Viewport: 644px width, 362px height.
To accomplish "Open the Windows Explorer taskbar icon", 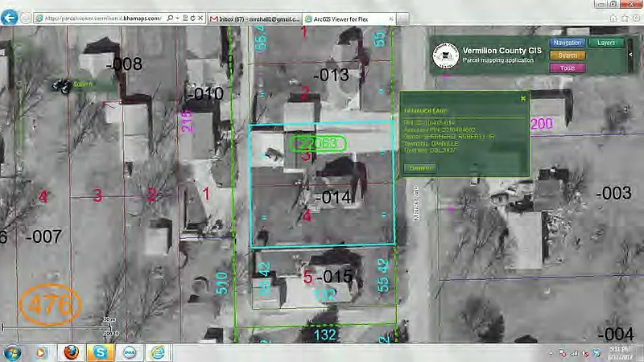I will pyautogui.click(x=42, y=352).
